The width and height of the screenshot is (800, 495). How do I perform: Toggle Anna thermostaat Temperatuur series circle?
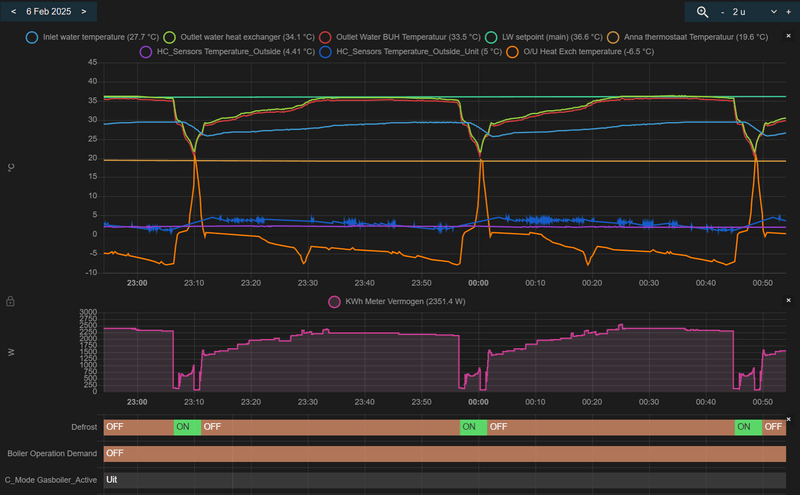(x=613, y=37)
